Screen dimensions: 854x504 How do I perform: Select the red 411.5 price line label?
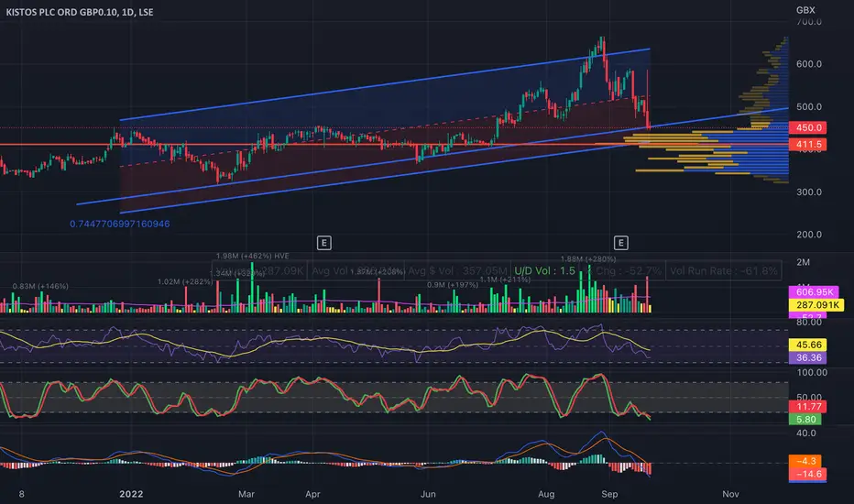click(x=807, y=145)
